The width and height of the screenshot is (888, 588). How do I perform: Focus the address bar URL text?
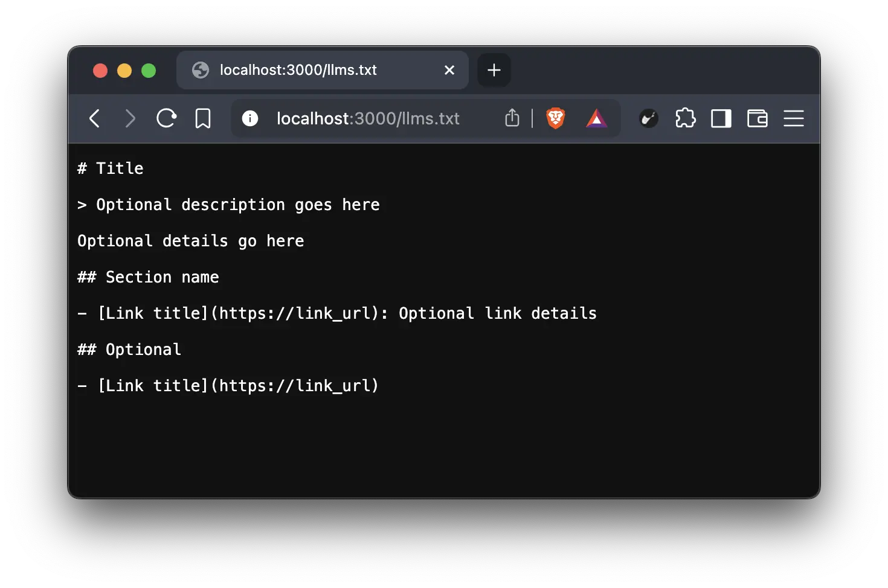(x=368, y=118)
